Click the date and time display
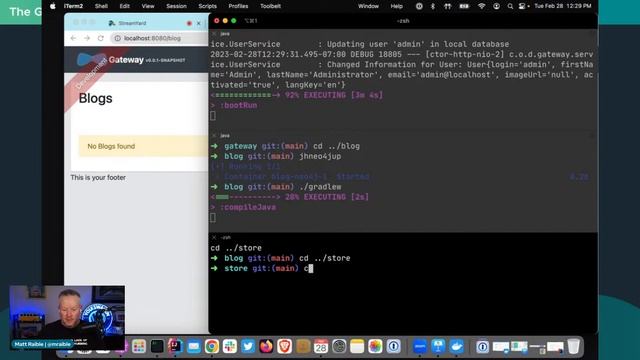 562,6
